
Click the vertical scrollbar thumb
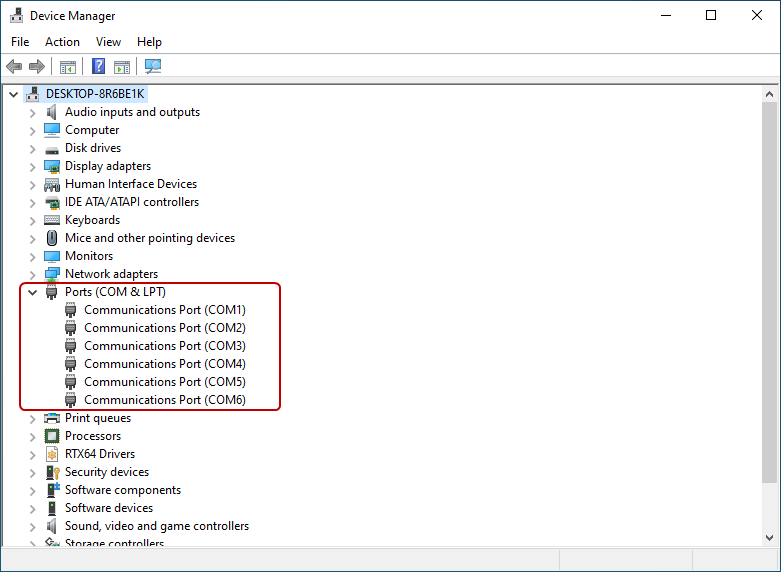click(x=769, y=292)
